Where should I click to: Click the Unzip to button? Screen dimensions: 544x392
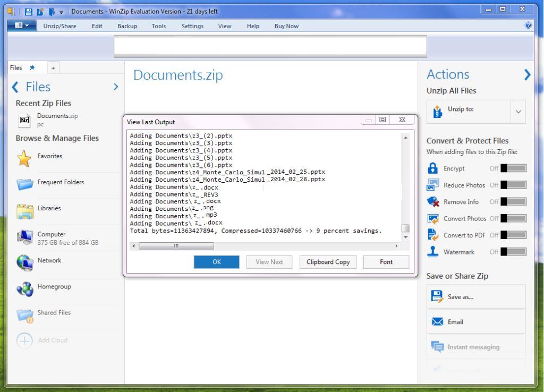pyautogui.click(x=469, y=112)
